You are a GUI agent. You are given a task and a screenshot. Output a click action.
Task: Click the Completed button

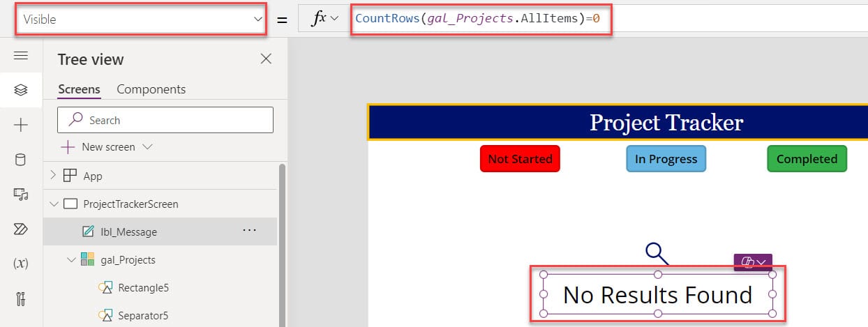pyautogui.click(x=807, y=159)
